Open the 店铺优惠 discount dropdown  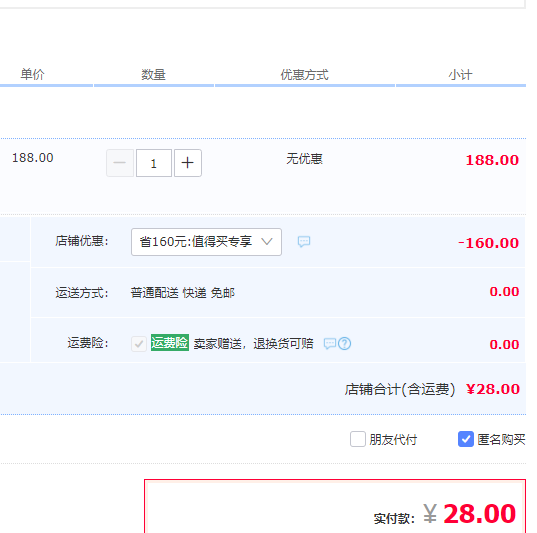(x=206, y=242)
